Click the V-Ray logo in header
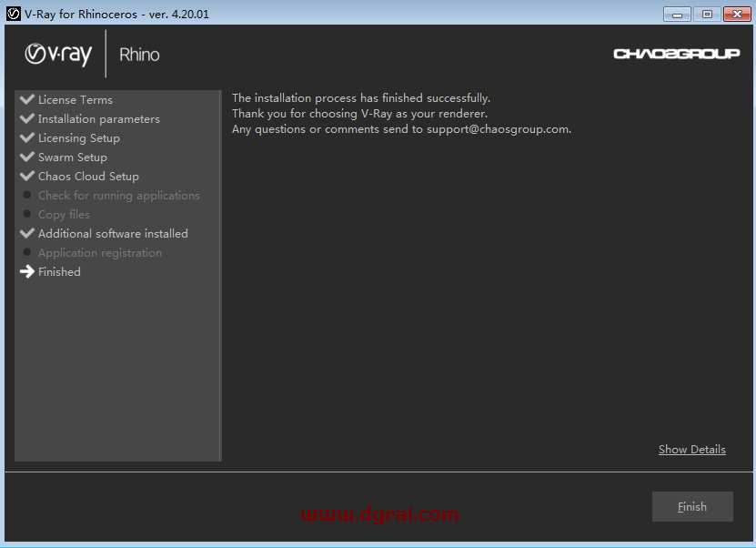This screenshot has width=756, height=548. pos(58,55)
